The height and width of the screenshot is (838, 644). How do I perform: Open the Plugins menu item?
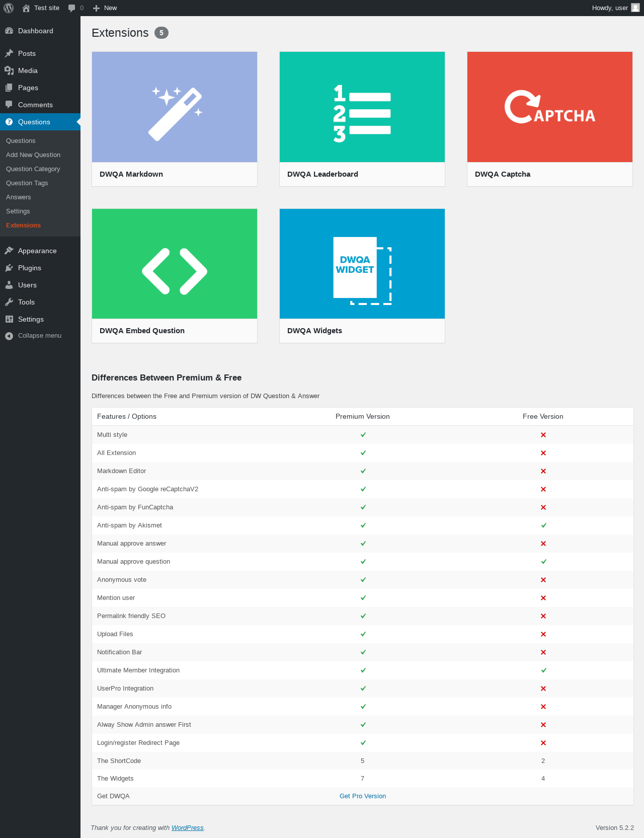coord(40,268)
